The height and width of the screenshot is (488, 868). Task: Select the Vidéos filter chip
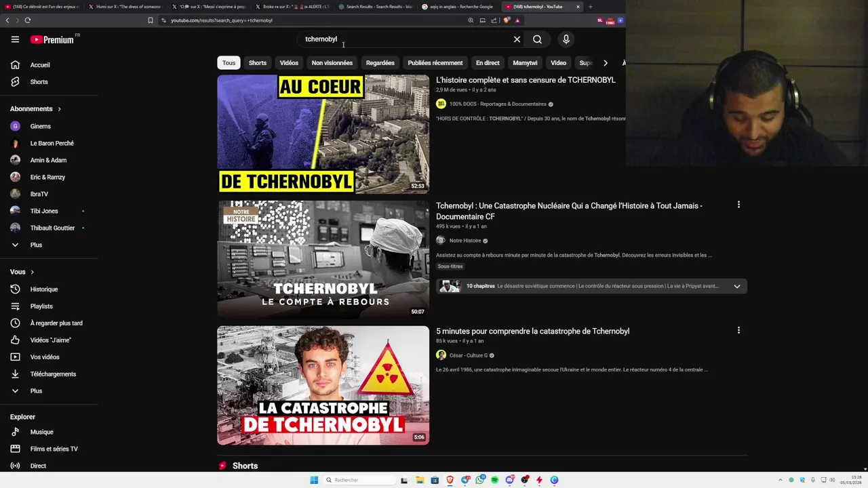[x=289, y=63]
